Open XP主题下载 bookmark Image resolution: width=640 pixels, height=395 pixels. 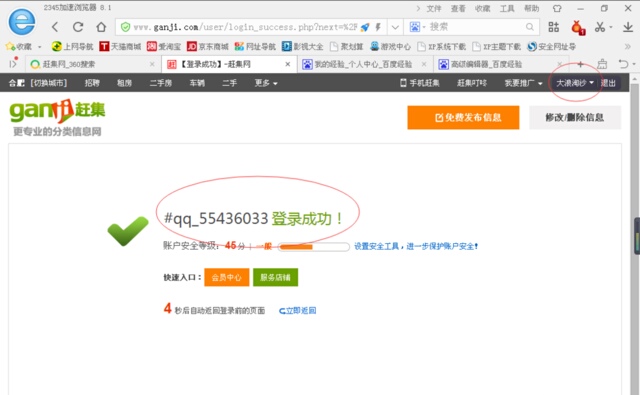coord(496,47)
